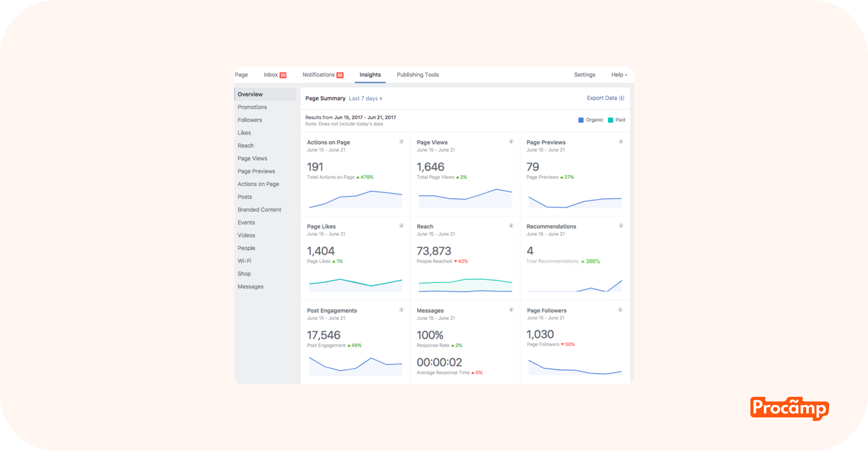Click the 73,873 People Reached value
Viewport: 868px width, 451px height.
(x=434, y=251)
